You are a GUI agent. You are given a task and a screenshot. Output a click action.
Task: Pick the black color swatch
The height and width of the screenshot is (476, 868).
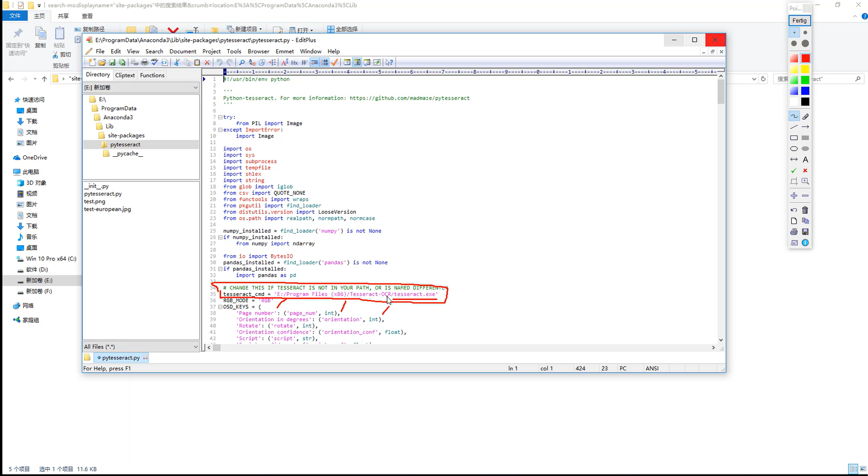[805, 102]
